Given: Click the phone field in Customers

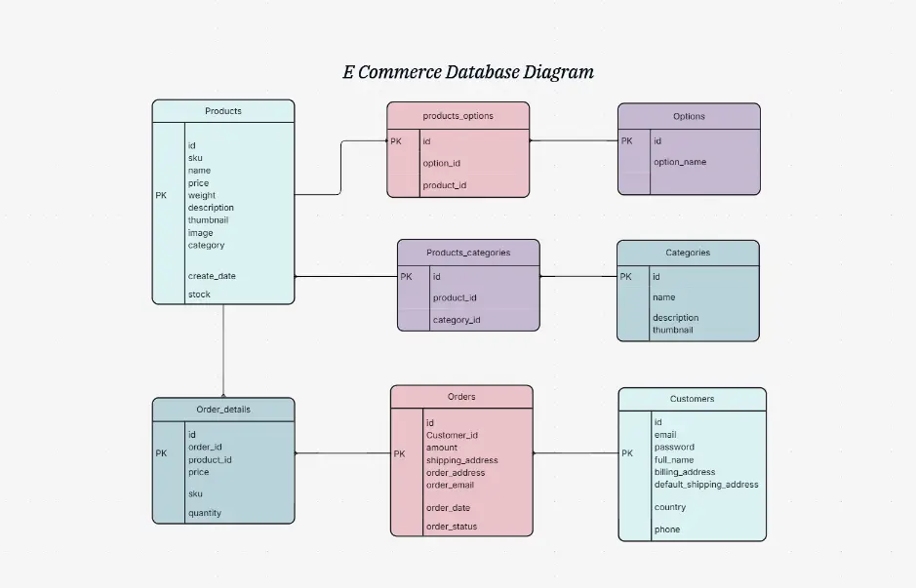Looking at the screenshot, I should [665, 529].
